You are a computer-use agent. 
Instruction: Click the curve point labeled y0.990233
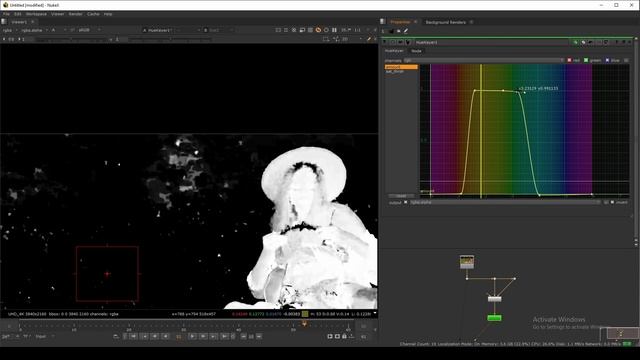[x=518, y=92]
